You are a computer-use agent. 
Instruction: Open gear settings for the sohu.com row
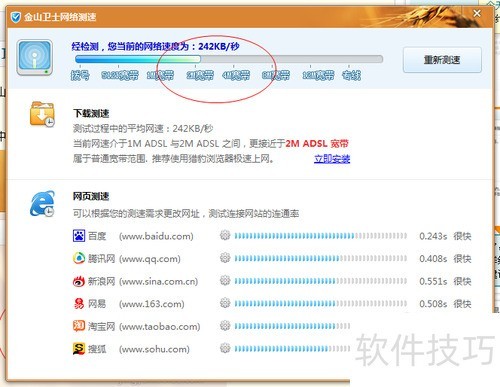(x=225, y=348)
